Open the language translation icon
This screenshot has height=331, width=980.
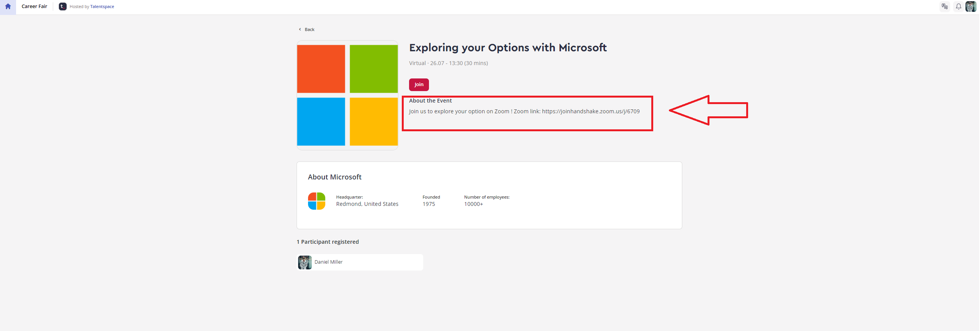(x=945, y=7)
